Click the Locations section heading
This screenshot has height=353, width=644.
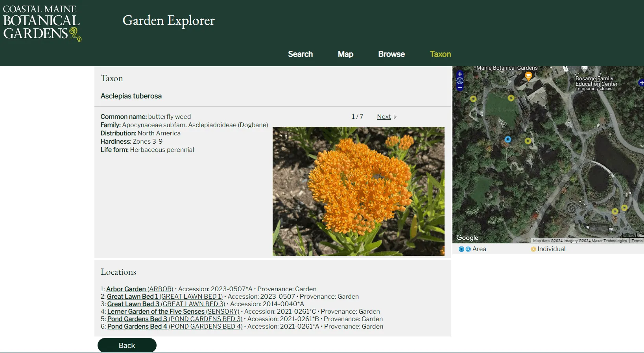point(118,272)
